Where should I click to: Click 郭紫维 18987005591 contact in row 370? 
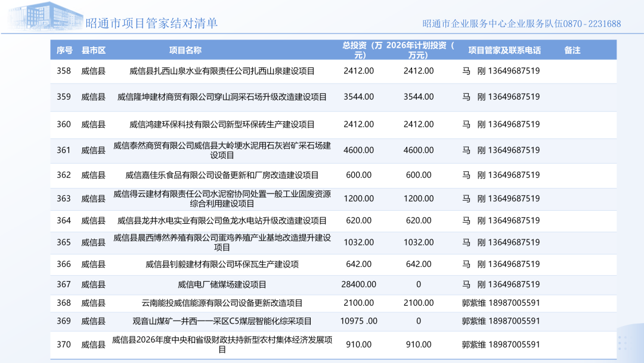(x=501, y=344)
